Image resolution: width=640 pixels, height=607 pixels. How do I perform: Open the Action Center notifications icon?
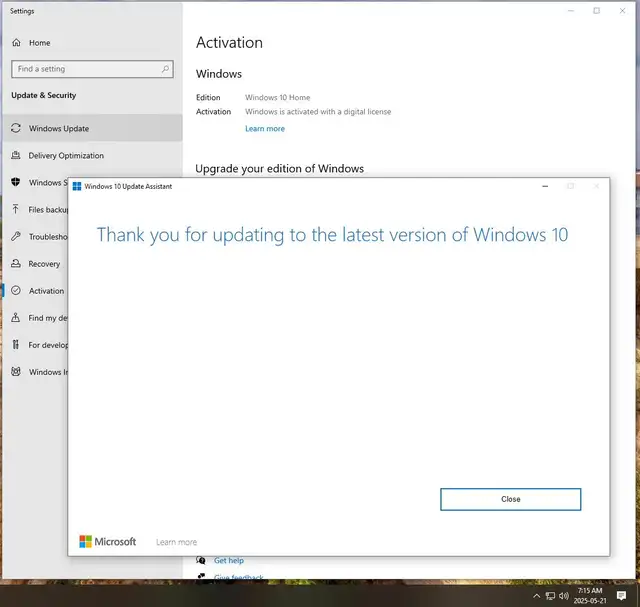621,596
